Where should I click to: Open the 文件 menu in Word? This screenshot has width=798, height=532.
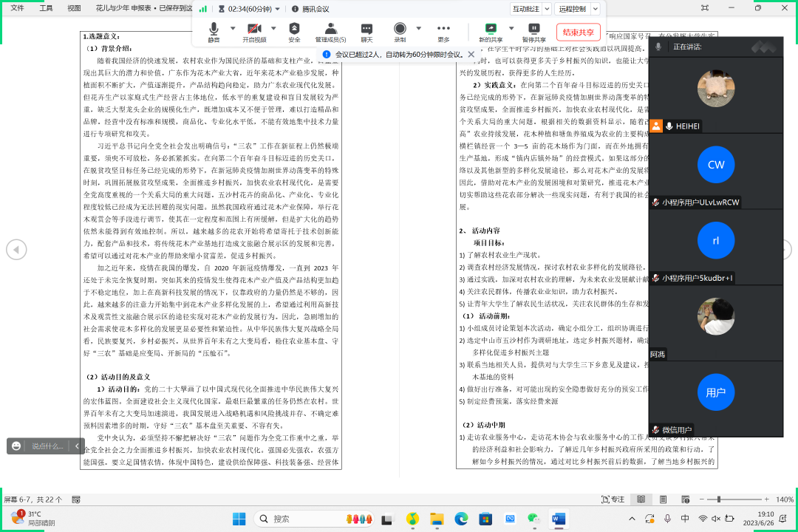click(x=17, y=8)
